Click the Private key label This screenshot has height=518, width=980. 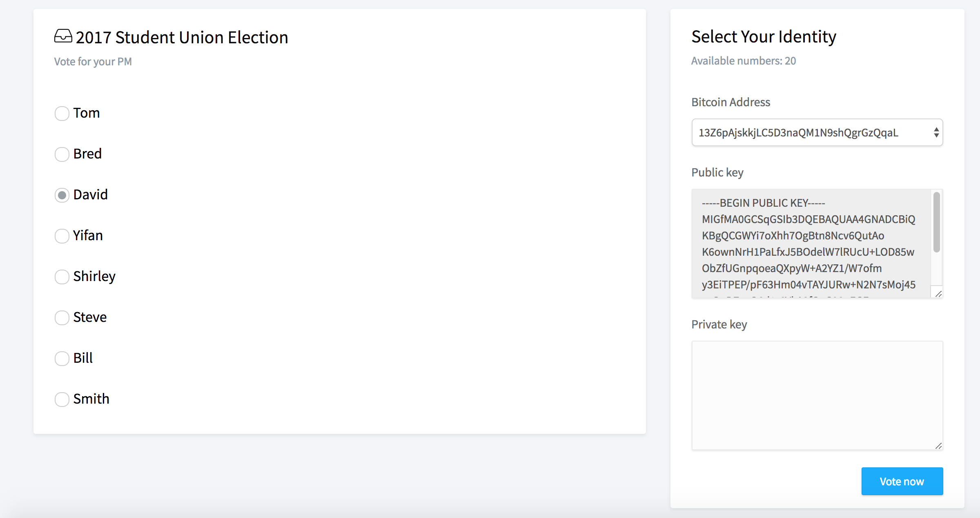pos(719,324)
